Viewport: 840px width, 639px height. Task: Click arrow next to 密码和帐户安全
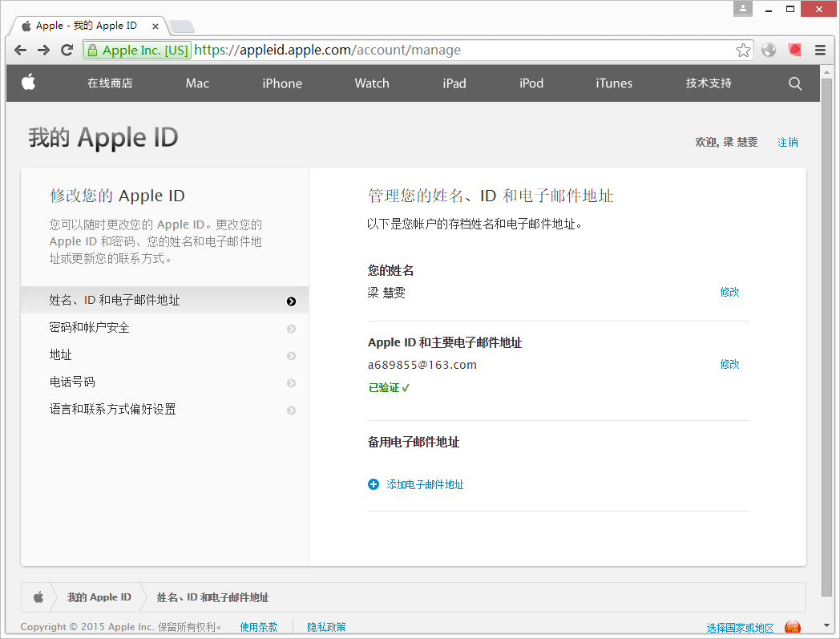pyautogui.click(x=291, y=329)
